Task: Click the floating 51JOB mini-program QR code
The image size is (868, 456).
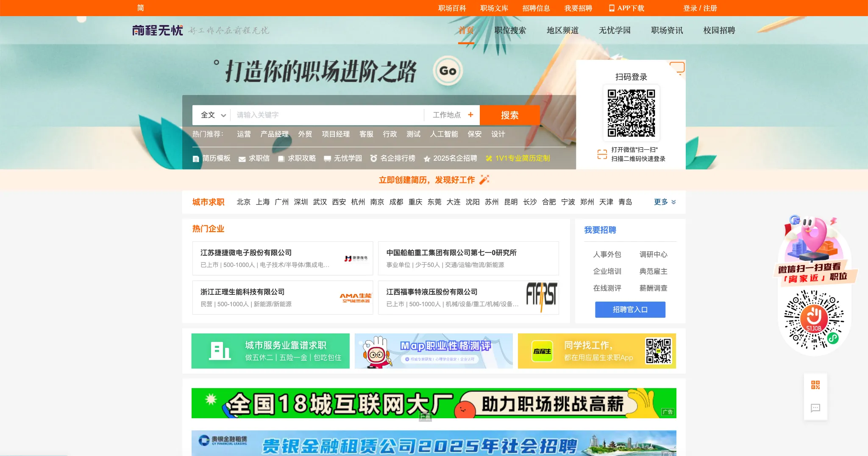Action: (814, 320)
